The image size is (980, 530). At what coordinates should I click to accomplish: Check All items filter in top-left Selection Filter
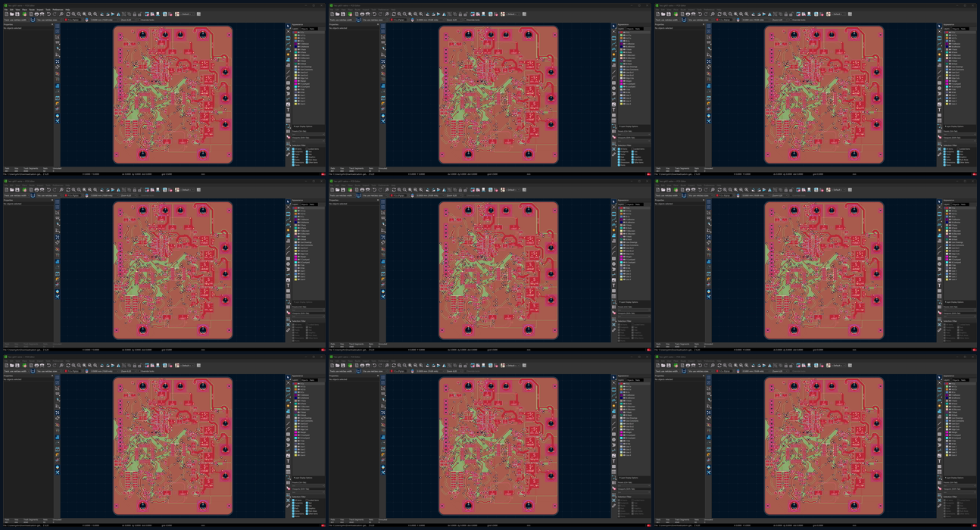(293, 149)
